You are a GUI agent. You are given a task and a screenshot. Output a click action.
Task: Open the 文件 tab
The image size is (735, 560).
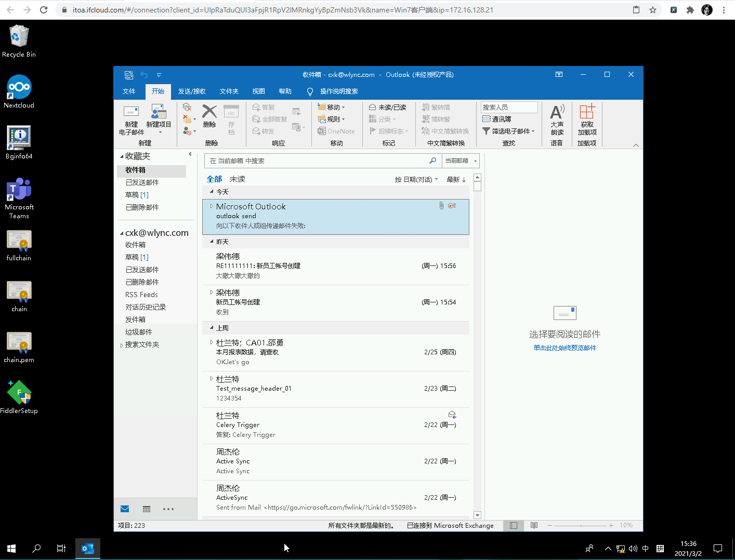pyautogui.click(x=129, y=91)
